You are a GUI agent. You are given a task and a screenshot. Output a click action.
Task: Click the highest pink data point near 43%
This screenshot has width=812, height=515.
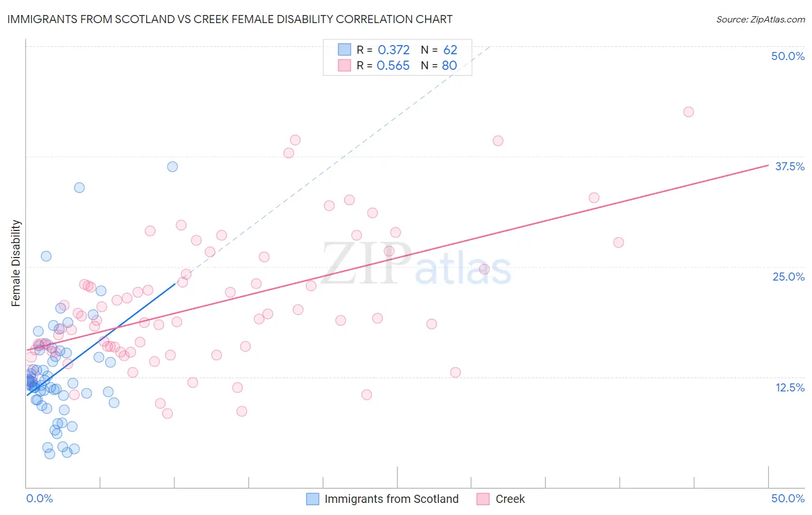pyautogui.click(x=688, y=112)
